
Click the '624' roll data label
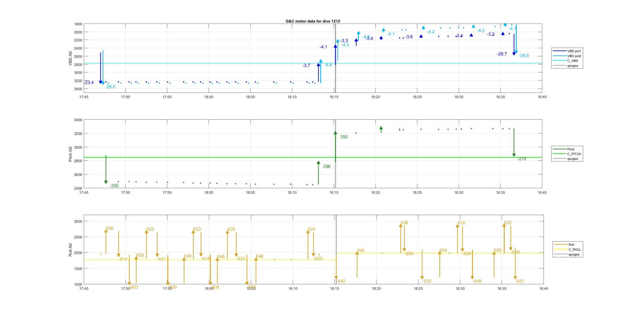coord(311,229)
